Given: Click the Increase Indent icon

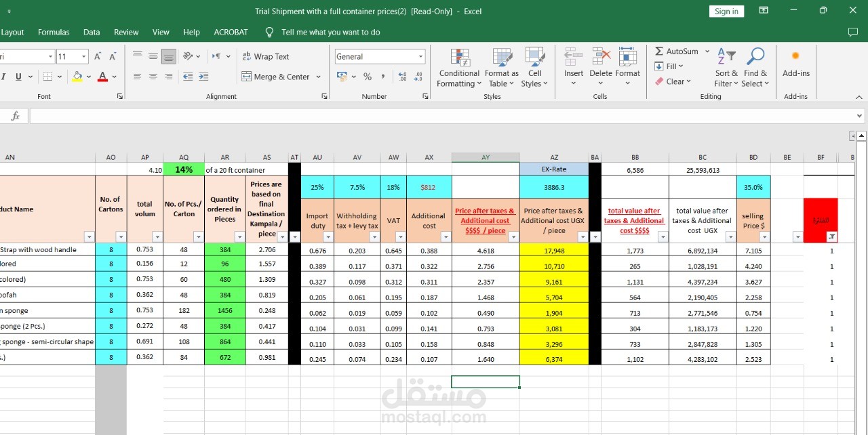Looking at the screenshot, I should tap(203, 77).
